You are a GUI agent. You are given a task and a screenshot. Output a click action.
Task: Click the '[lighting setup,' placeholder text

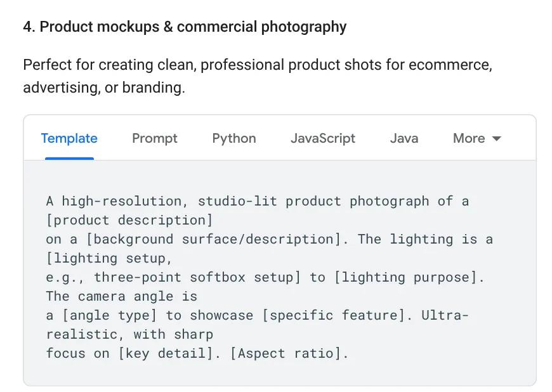coord(109,258)
